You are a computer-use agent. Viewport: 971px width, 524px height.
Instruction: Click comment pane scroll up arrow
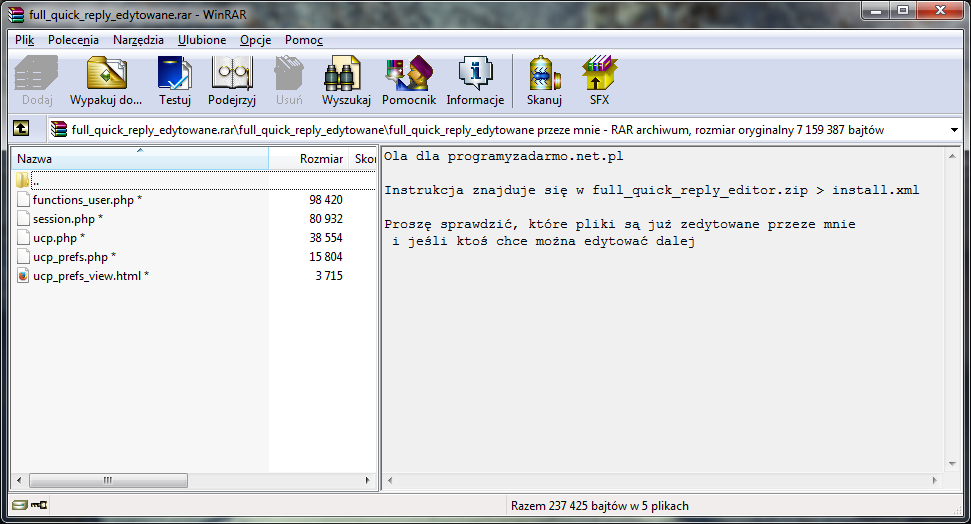pyautogui.click(x=952, y=156)
